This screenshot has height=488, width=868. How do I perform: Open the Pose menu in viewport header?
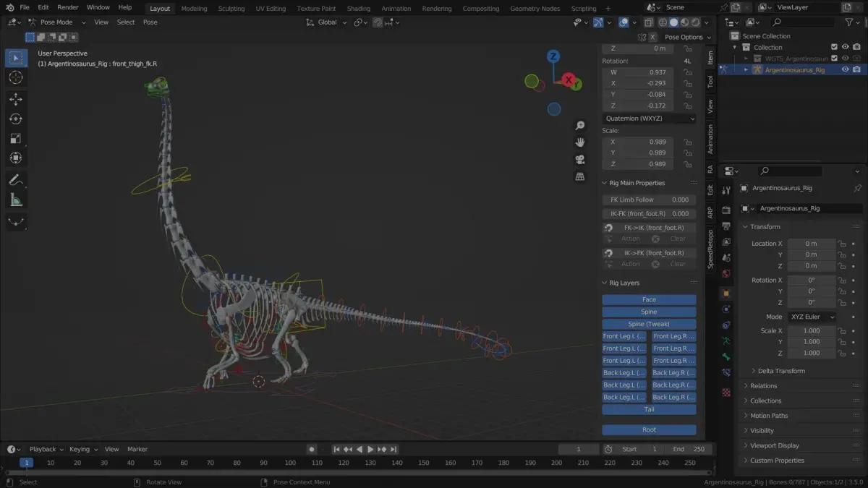click(150, 22)
